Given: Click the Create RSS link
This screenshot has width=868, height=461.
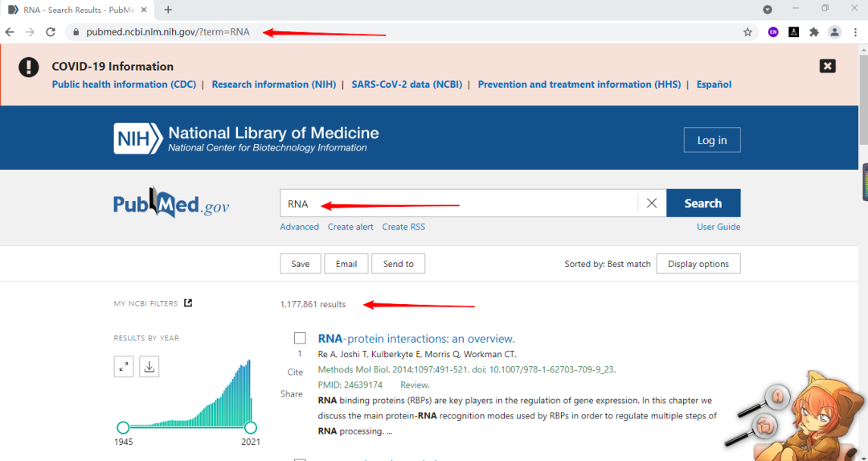Looking at the screenshot, I should point(403,227).
